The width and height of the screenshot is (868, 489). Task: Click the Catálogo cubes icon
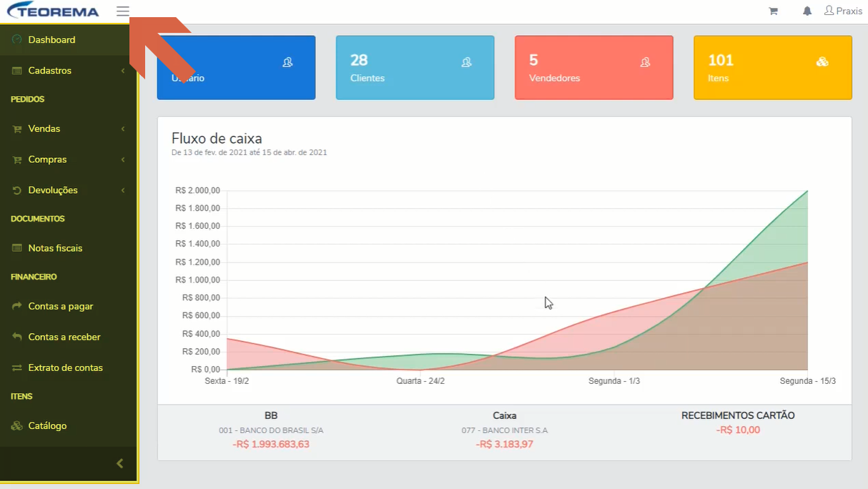(x=17, y=426)
